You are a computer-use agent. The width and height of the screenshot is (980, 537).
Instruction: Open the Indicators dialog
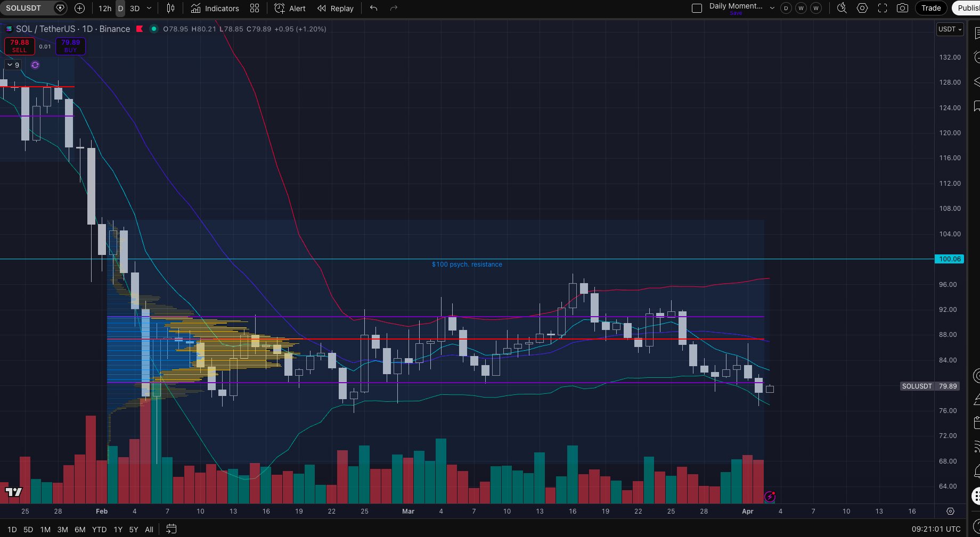tap(215, 9)
